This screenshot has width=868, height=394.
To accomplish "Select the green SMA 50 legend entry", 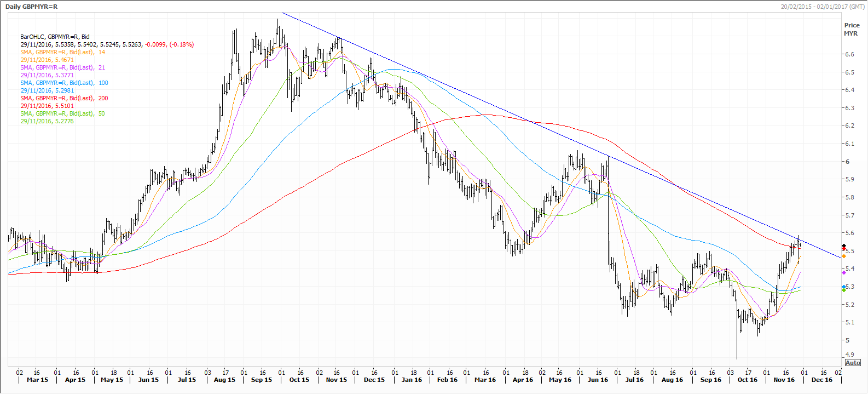I will click(62, 113).
